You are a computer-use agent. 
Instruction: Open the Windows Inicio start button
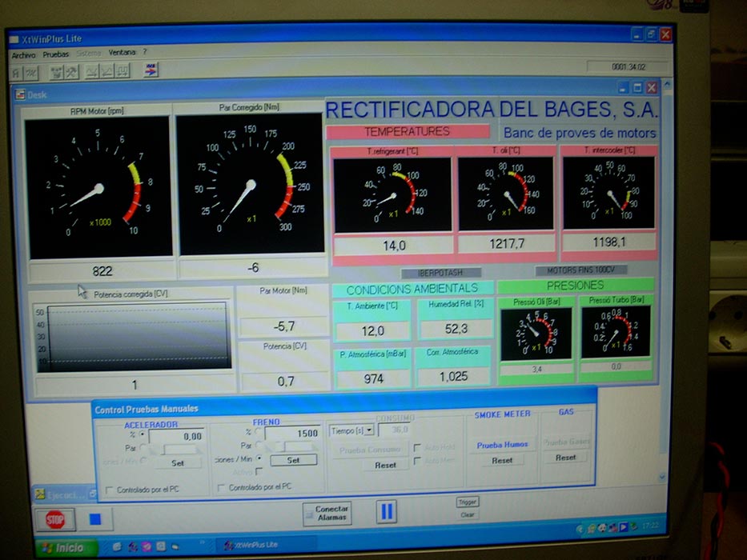(x=66, y=548)
